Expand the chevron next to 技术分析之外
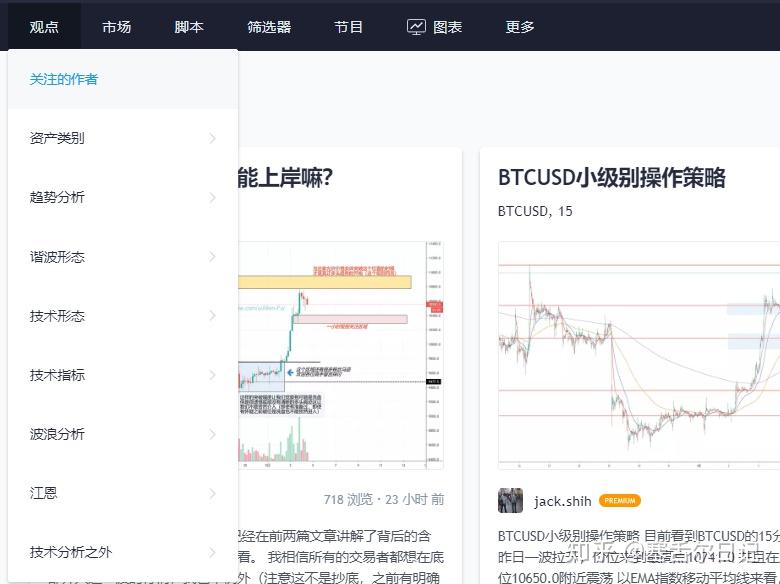 tap(212, 553)
